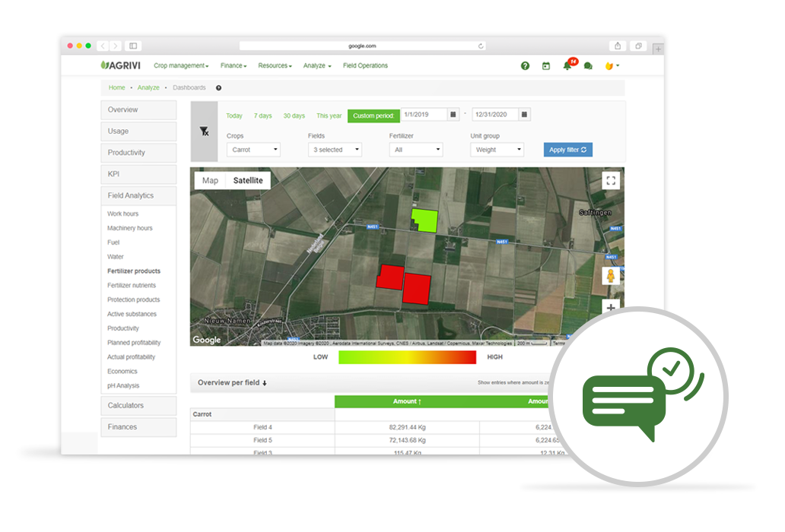The image size is (785, 532).
Task: Open Usage sidebar section
Action: point(138,131)
